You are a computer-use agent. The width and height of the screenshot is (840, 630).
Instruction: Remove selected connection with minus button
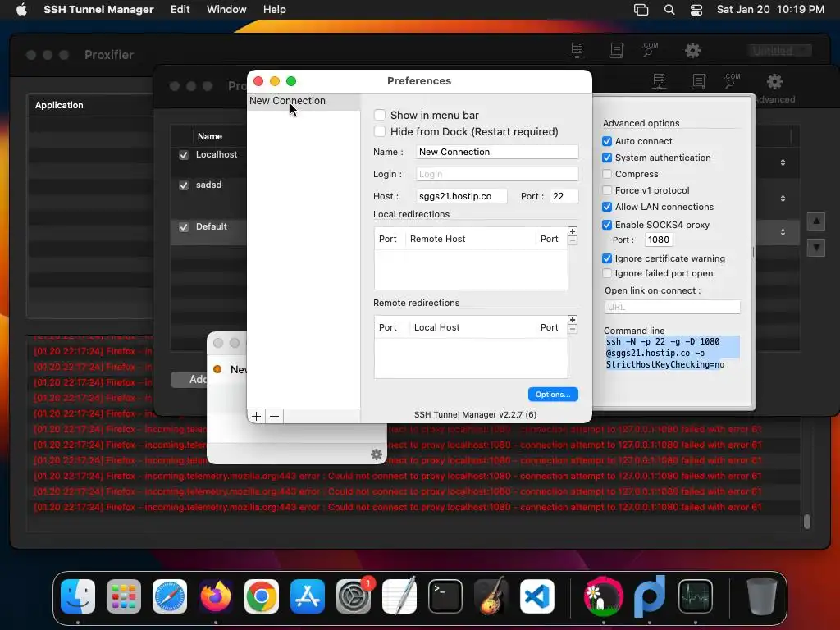(x=274, y=416)
